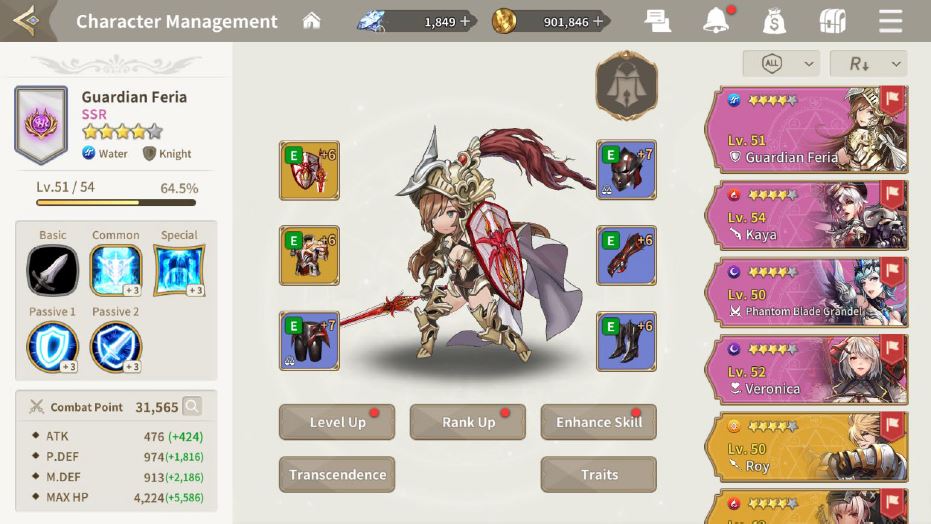Select Veronica from the character list

(x=808, y=369)
